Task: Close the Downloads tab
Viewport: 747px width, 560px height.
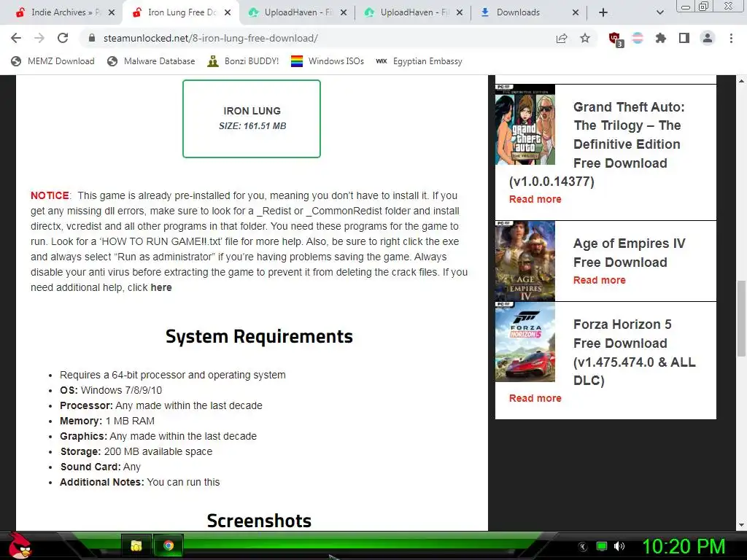Action: (576, 12)
